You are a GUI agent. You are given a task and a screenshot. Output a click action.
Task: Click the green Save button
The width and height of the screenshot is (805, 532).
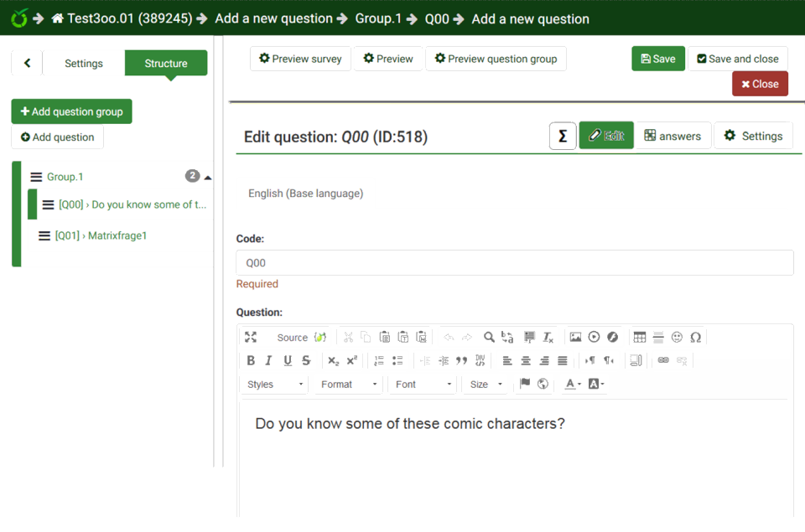pos(658,59)
